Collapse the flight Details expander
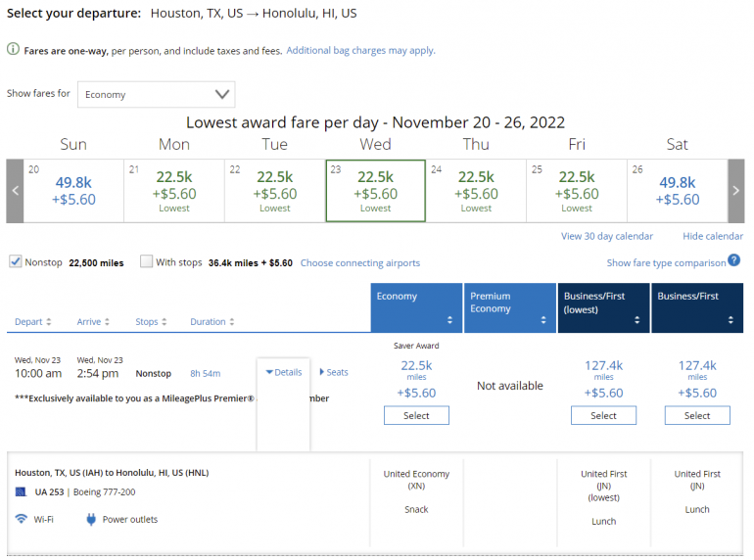This screenshot has width=754, height=560. (284, 372)
